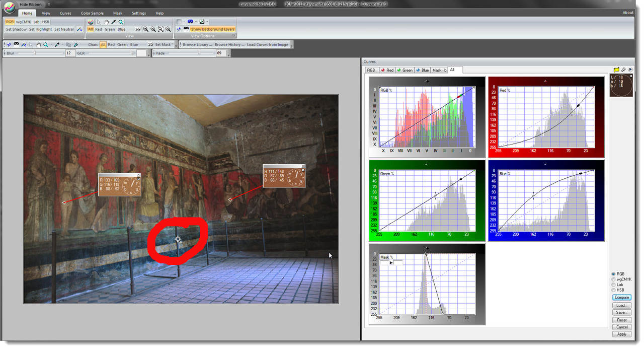Select the hand tool on the lower toolbar
This screenshot has width=644, height=349.
(x=38, y=44)
